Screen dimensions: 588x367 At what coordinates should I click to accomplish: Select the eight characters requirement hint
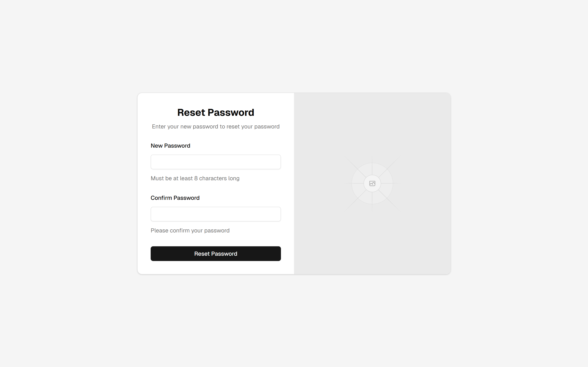(x=195, y=178)
